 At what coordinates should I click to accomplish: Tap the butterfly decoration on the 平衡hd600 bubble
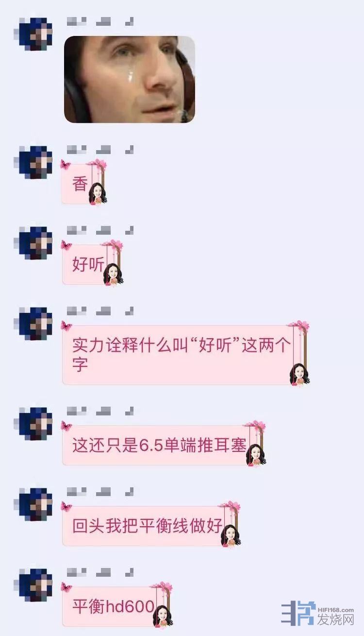pos(66,587)
